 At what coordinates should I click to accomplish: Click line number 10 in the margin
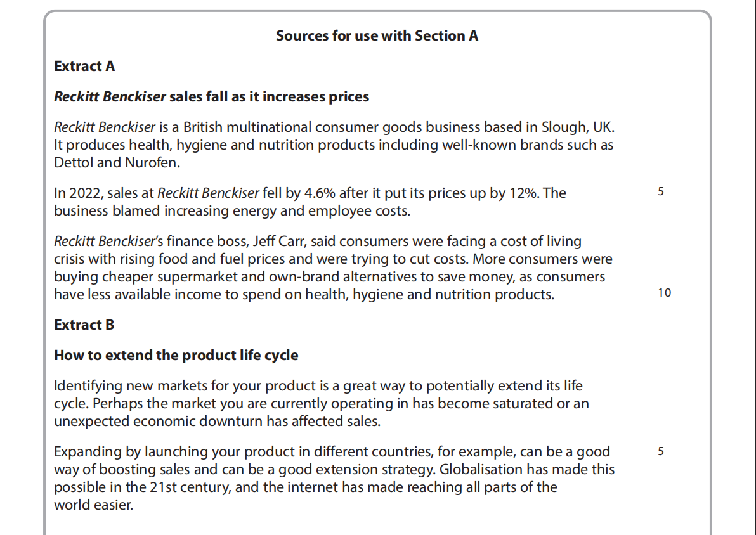click(x=664, y=293)
